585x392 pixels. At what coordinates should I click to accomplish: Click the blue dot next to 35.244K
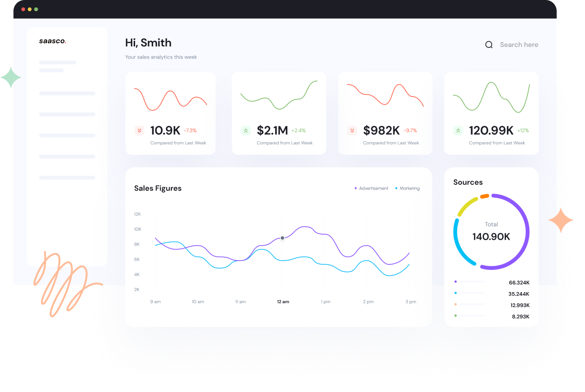click(x=455, y=293)
